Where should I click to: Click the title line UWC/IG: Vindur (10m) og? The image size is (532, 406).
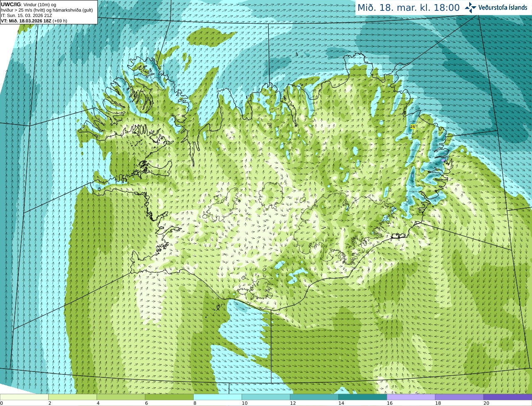[29, 5]
